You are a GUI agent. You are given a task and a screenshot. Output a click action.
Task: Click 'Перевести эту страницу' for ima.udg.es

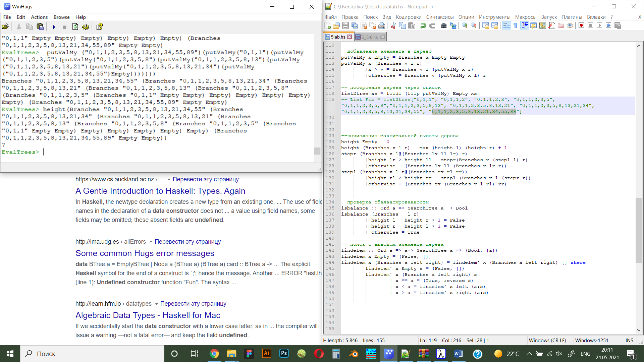click(x=188, y=242)
